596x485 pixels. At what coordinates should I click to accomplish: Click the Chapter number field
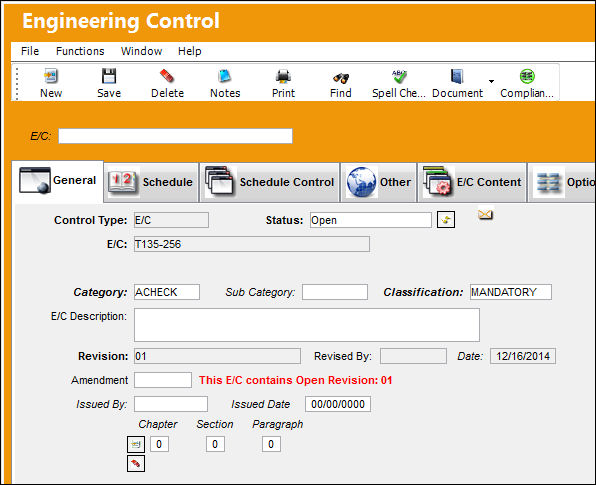[x=159, y=444]
